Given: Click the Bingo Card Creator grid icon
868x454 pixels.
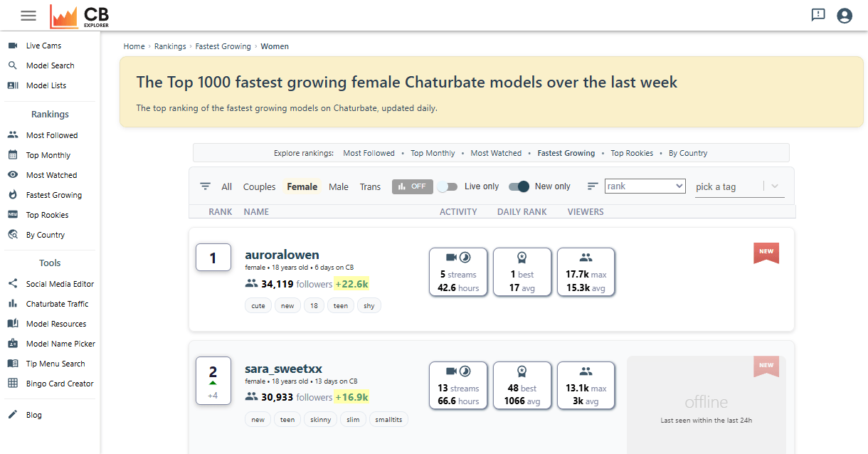Looking at the screenshot, I should [12, 384].
